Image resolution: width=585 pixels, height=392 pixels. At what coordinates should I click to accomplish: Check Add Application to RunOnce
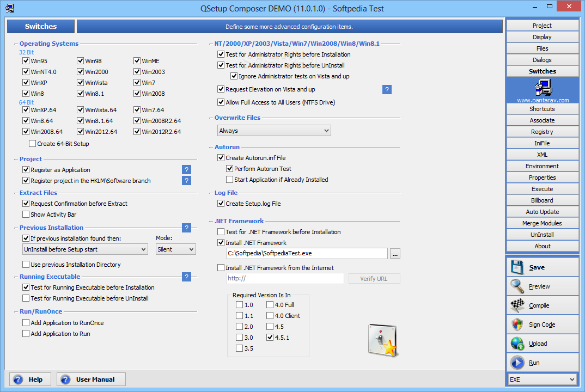pyautogui.click(x=26, y=323)
